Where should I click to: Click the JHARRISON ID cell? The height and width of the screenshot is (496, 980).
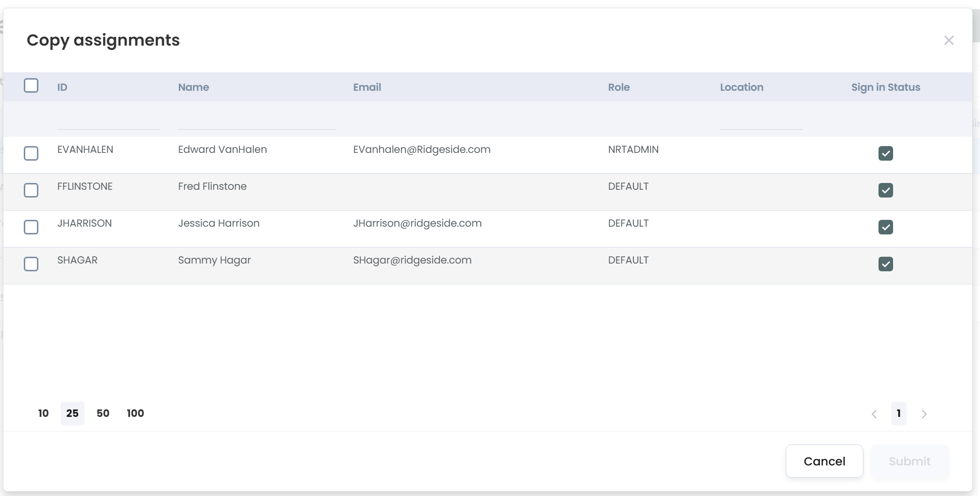pos(84,223)
